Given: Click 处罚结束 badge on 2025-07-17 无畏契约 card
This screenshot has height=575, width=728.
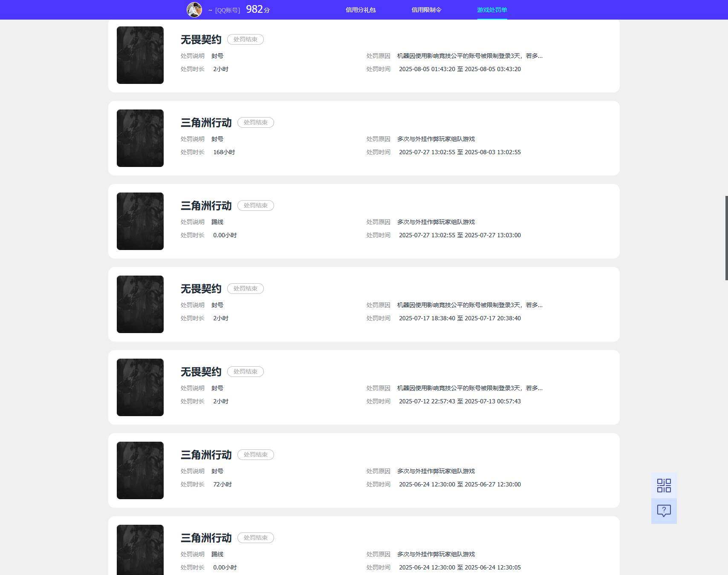Looking at the screenshot, I should pos(246,288).
